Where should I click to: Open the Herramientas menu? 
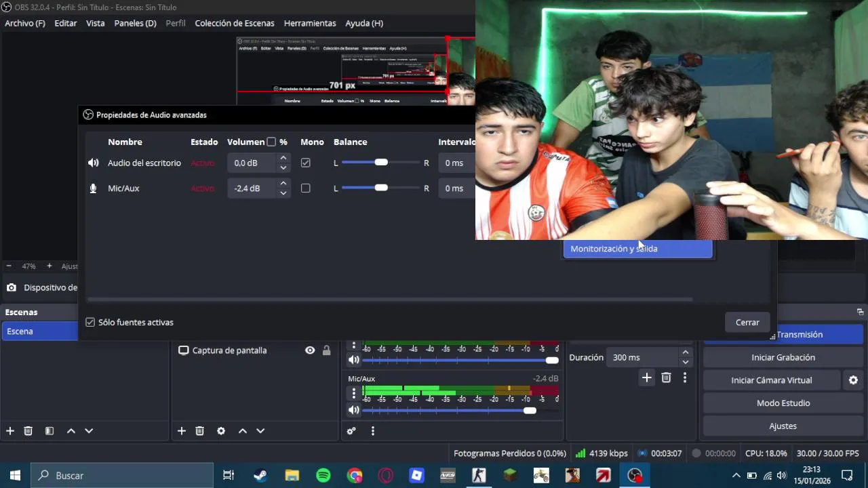(310, 23)
